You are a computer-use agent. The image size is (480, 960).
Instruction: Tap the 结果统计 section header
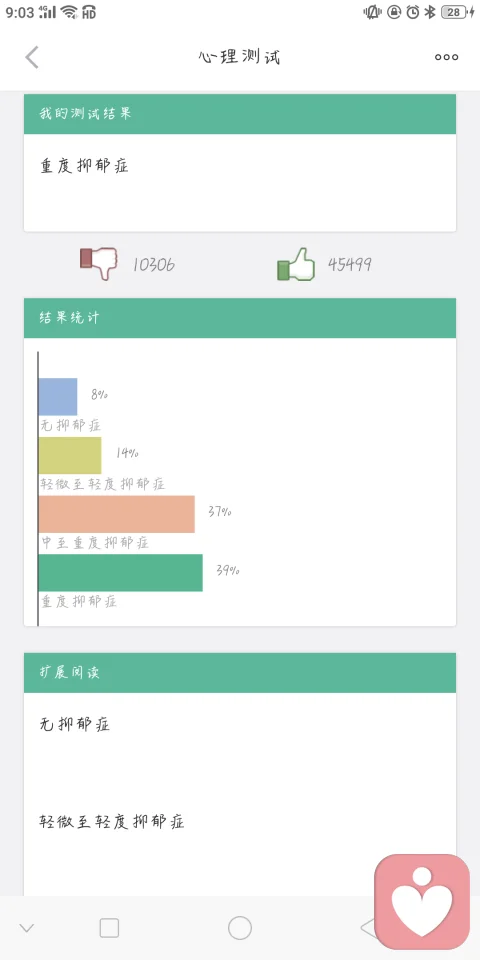coord(240,318)
